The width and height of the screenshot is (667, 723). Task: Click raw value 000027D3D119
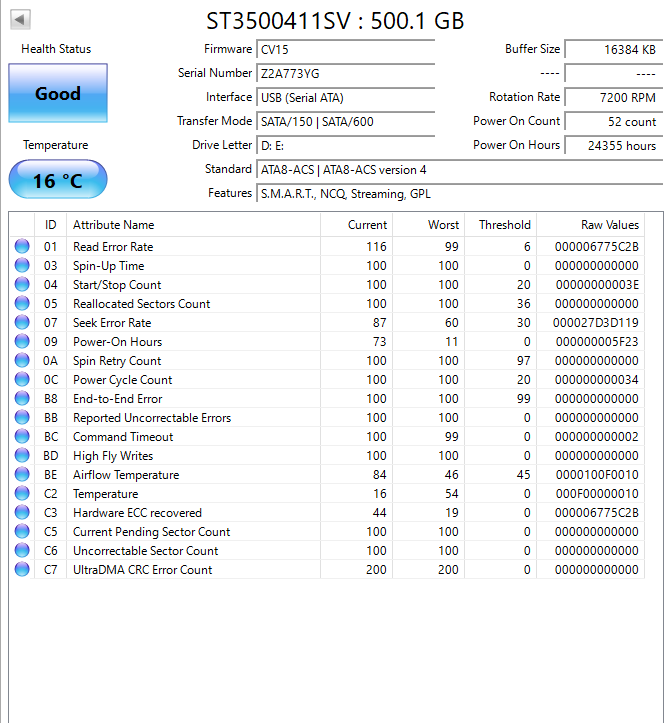click(596, 323)
